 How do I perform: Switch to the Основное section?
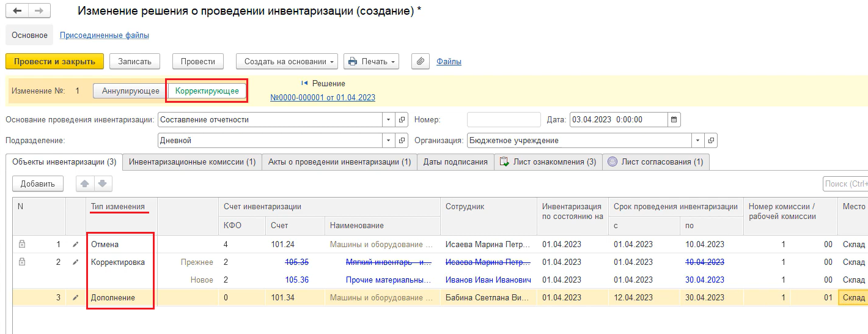point(29,35)
